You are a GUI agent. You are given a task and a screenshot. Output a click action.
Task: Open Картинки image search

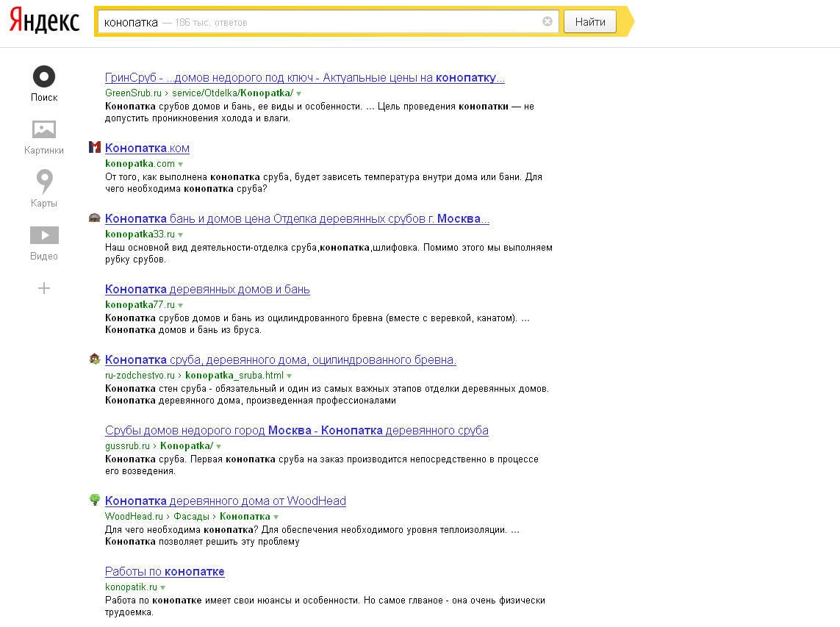[x=44, y=137]
